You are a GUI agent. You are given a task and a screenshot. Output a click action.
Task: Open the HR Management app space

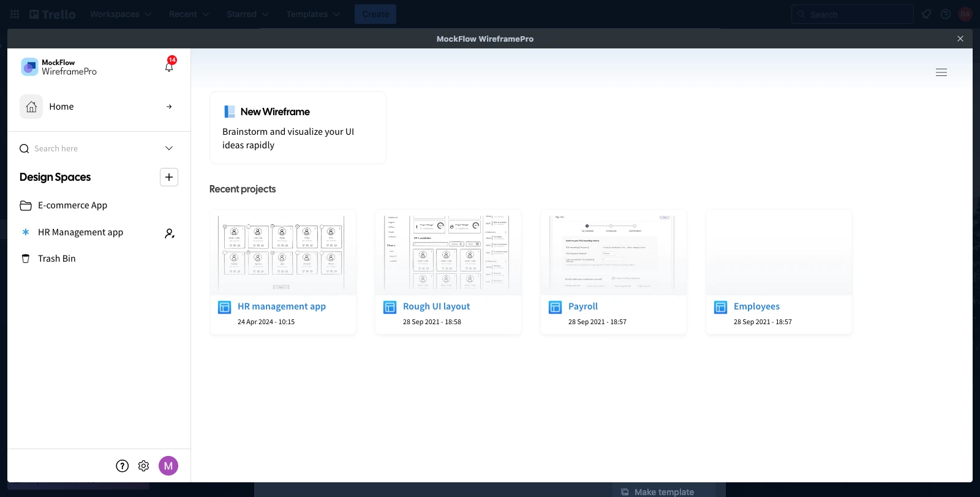(x=80, y=232)
